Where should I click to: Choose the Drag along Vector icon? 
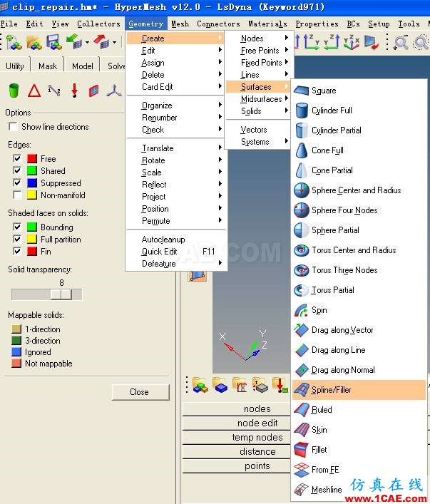[302, 330]
